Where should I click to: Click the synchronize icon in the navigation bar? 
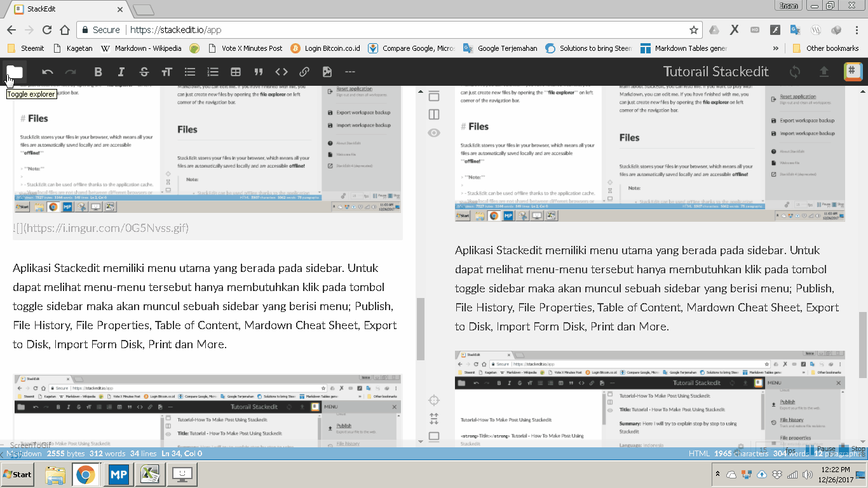[794, 72]
